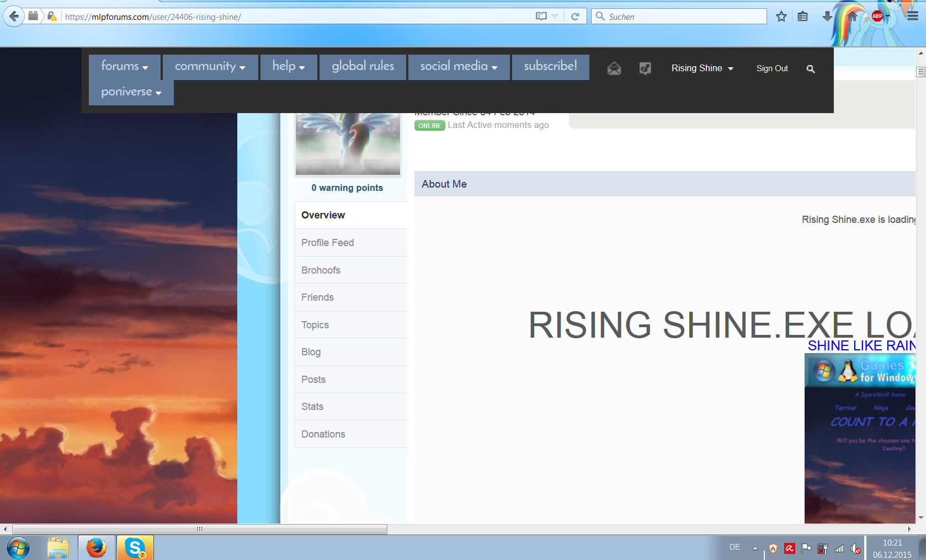
Task: Expand the social media dropdown
Action: (x=459, y=67)
